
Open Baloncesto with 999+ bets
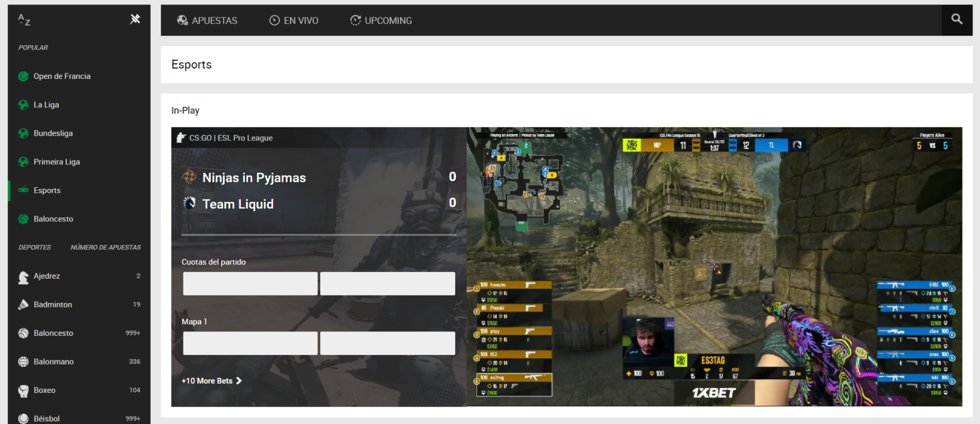pyautogui.click(x=79, y=333)
